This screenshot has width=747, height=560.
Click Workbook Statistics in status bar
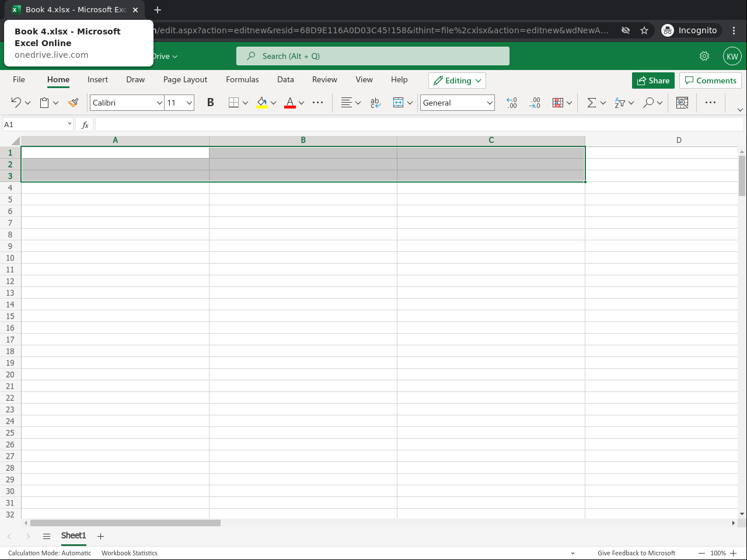click(x=130, y=553)
